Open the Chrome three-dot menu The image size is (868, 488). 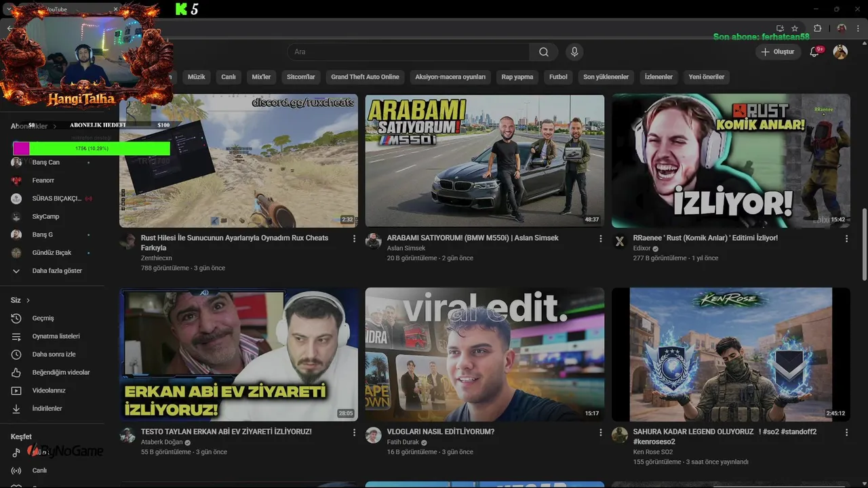coord(859,28)
